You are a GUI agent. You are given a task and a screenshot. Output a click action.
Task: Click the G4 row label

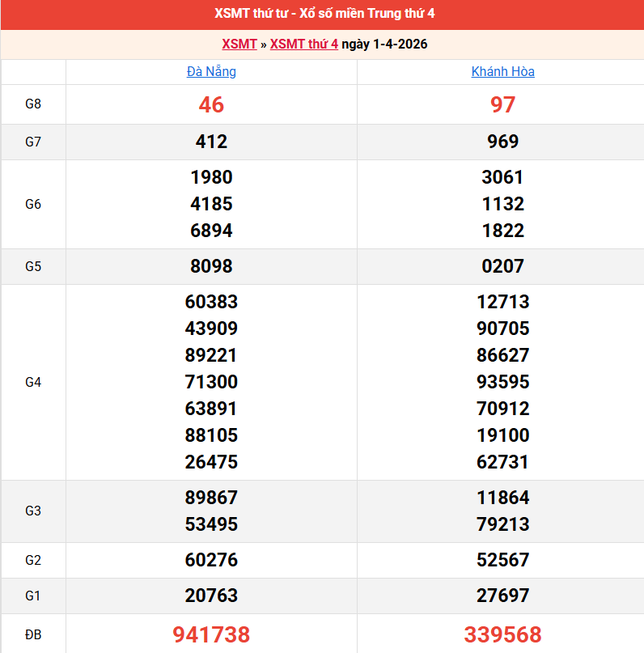[33, 382]
